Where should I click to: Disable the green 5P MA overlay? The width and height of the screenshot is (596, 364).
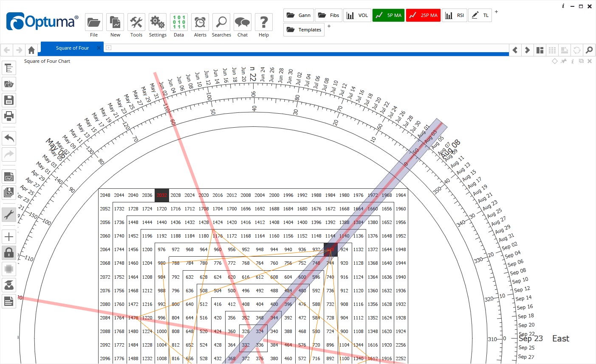388,15
